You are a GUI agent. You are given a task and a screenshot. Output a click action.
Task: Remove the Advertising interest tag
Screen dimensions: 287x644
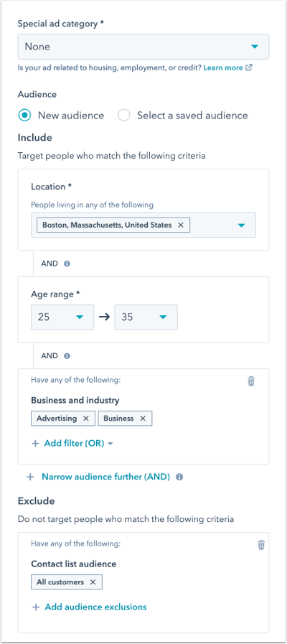86,418
